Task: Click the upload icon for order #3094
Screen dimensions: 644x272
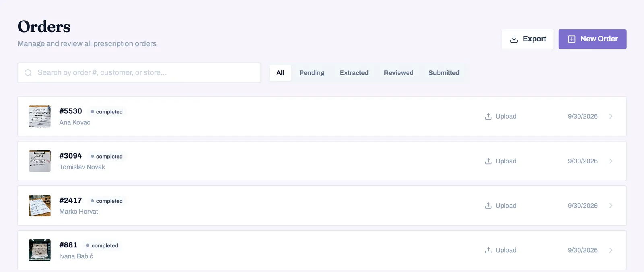Action: tap(488, 161)
